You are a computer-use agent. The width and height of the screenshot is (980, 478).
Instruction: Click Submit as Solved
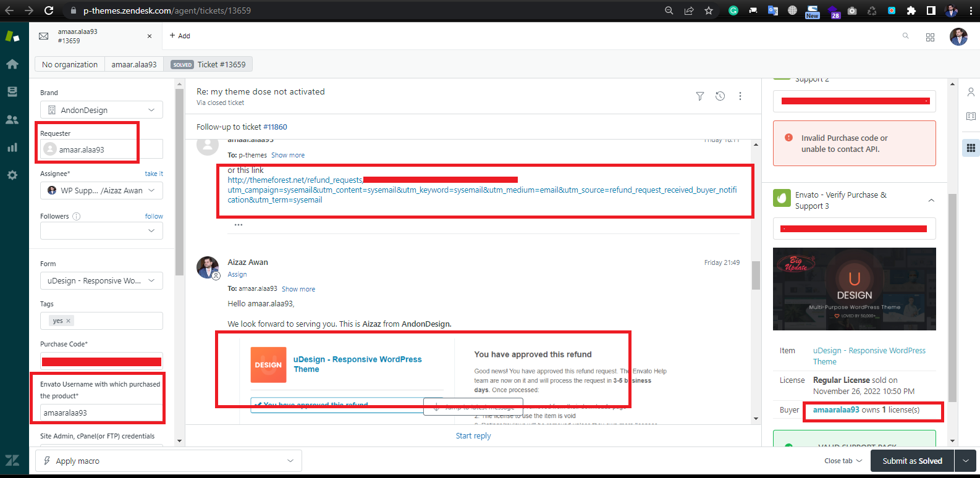coord(912,461)
